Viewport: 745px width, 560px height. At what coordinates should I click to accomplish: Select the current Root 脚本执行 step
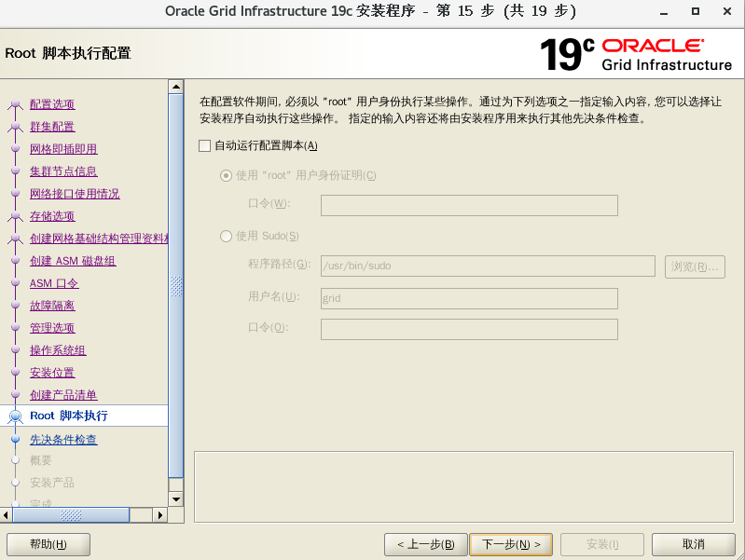tap(69, 416)
